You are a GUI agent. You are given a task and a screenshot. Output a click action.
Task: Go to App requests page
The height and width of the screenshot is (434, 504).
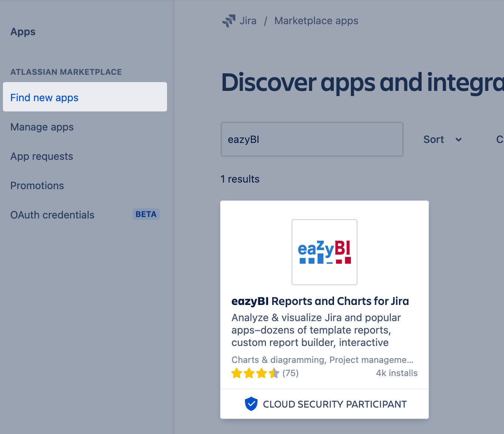coord(42,157)
